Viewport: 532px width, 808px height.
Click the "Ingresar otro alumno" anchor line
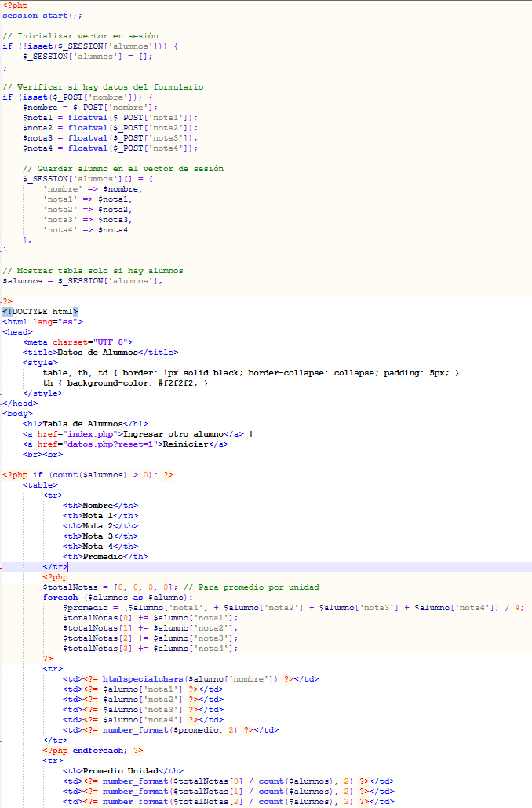137,434
